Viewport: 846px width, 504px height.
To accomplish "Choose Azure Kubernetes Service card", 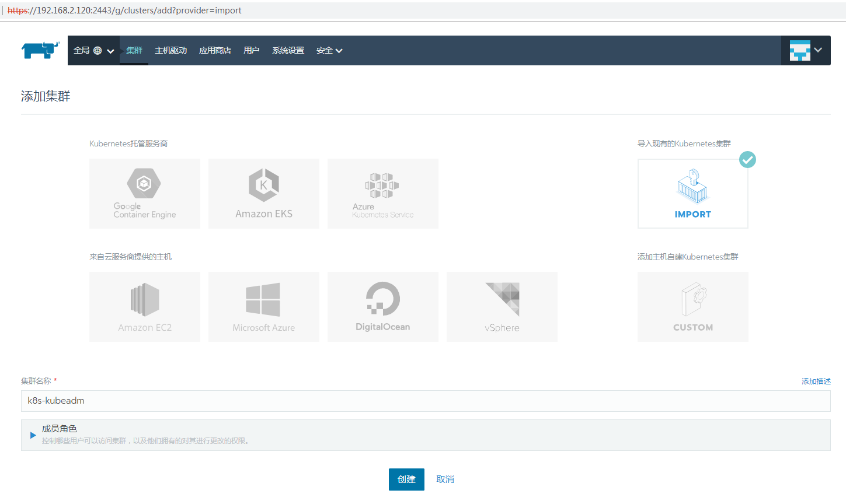I will pyautogui.click(x=383, y=194).
